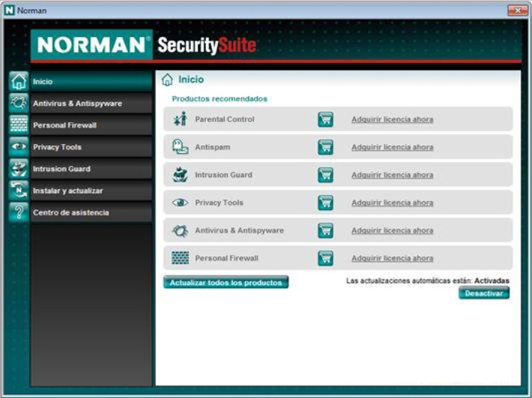Select Instalar y actualizar in sidebar
The width and height of the screenshot is (532, 398).
click(x=91, y=190)
